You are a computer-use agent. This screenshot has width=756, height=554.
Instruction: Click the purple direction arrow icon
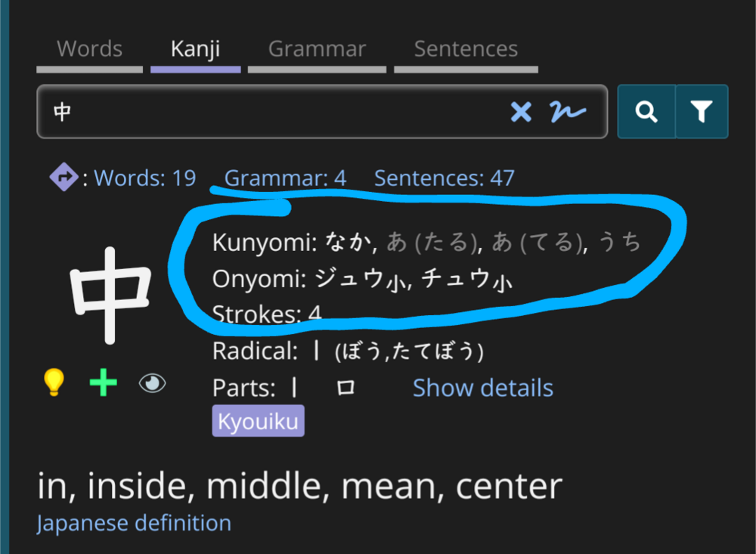pyautogui.click(x=64, y=178)
